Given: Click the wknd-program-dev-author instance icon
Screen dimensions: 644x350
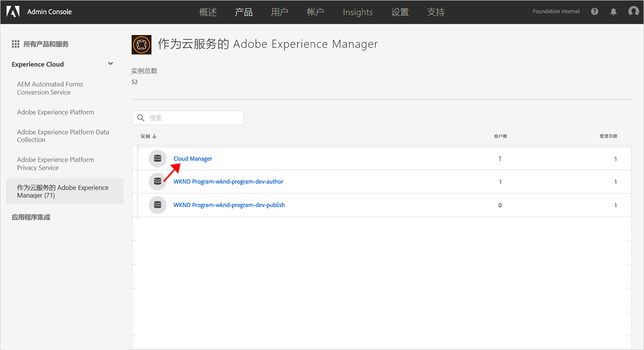Looking at the screenshot, I should (x=157, y=182).
